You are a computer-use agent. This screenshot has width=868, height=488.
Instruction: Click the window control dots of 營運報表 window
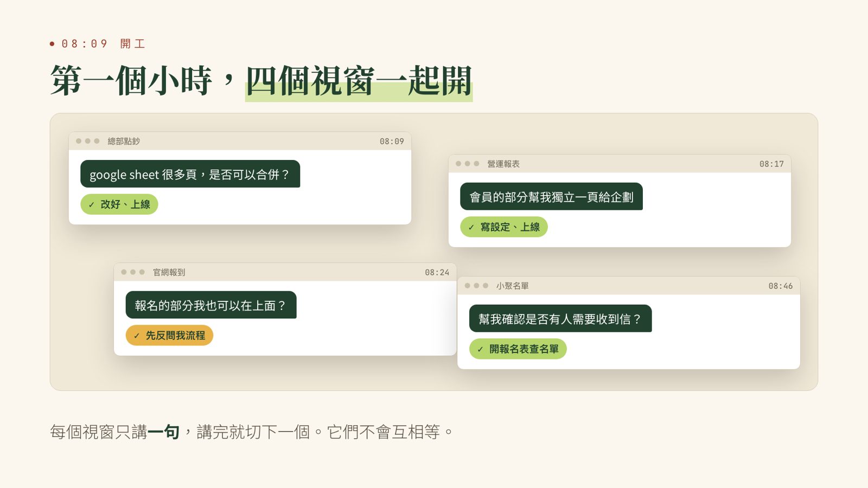pyautogui.click(x=467, y=164)
